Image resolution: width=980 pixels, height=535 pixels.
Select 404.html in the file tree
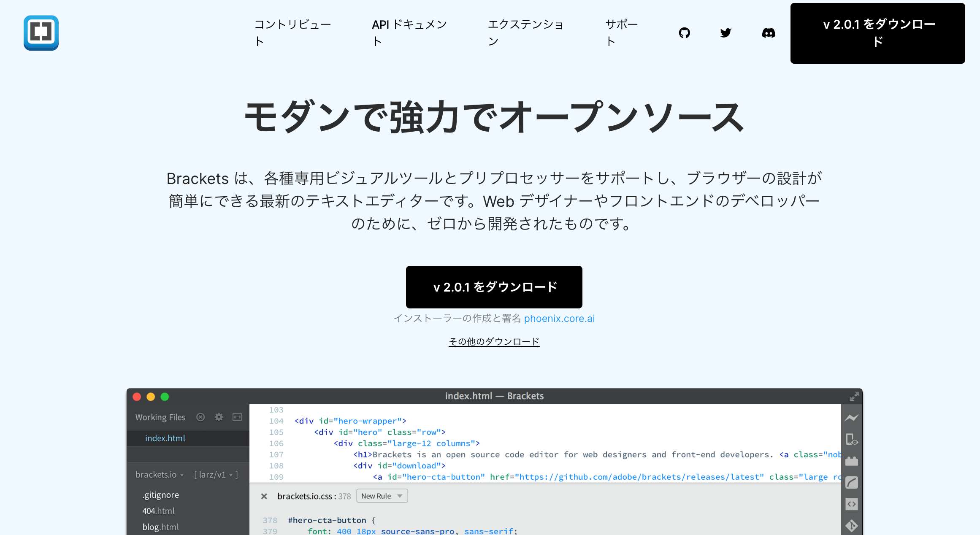[x=158, y=511]
